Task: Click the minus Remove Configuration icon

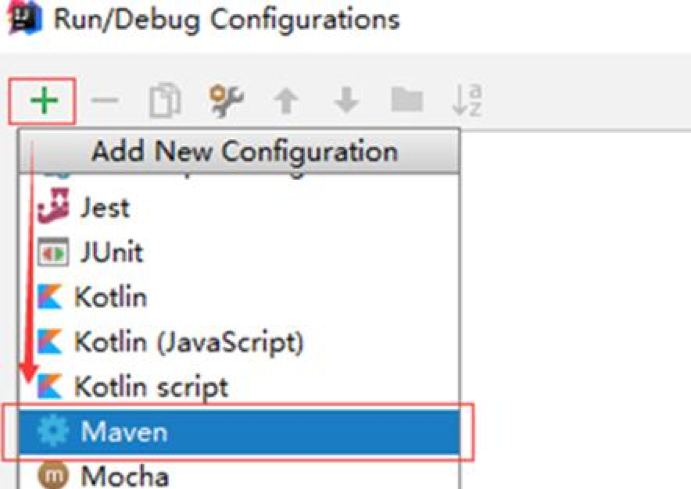Action: click(x=104, y=101)
